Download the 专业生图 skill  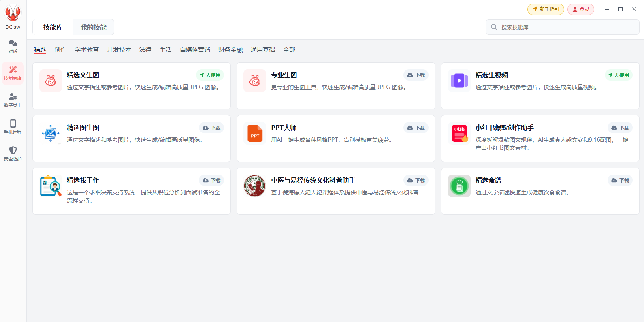click(x=416, y=75)
